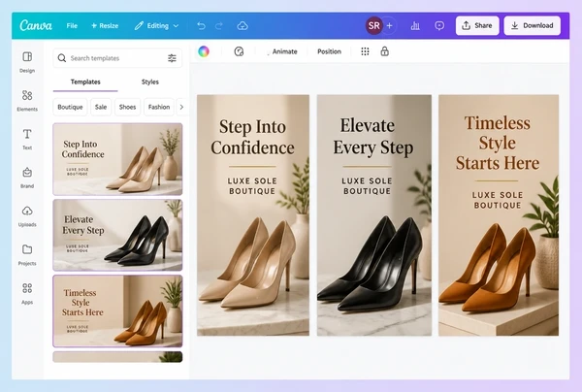Choose the Step Into Confidence template thumbnail

117,159
